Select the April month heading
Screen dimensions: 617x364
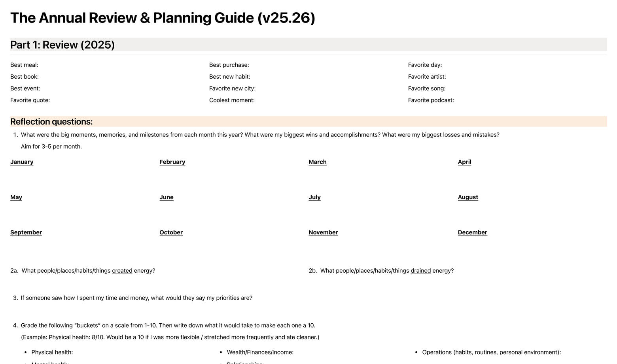click(x=464, y=162)
